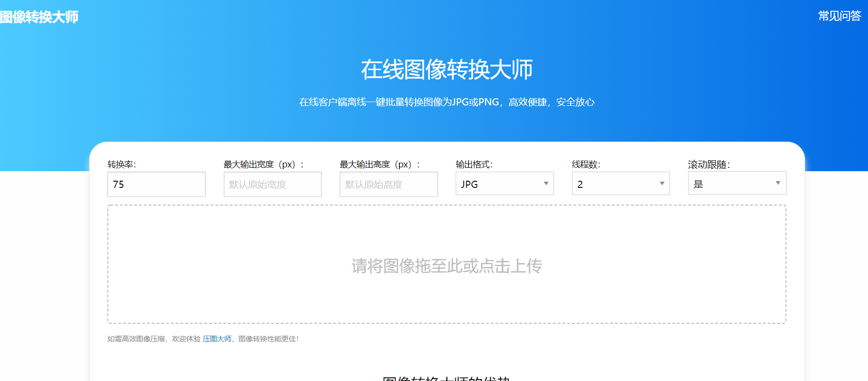Click the 滚动跟随 label text
The image size is (868, 381).
[x=709, y=165]
